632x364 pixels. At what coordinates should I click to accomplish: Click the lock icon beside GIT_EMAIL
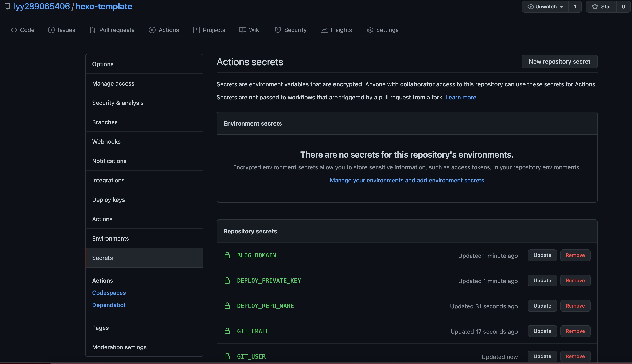pos(227,331)
